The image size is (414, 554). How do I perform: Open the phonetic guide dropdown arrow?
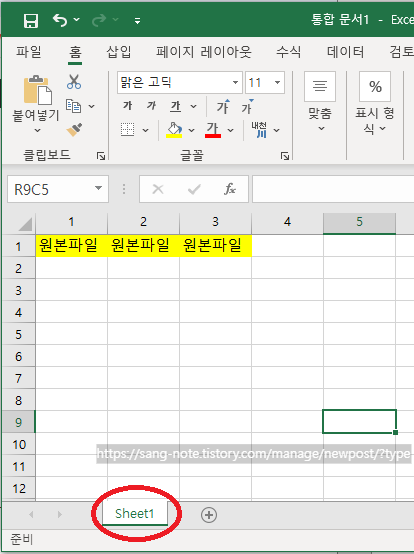click(x=277, y=130)
